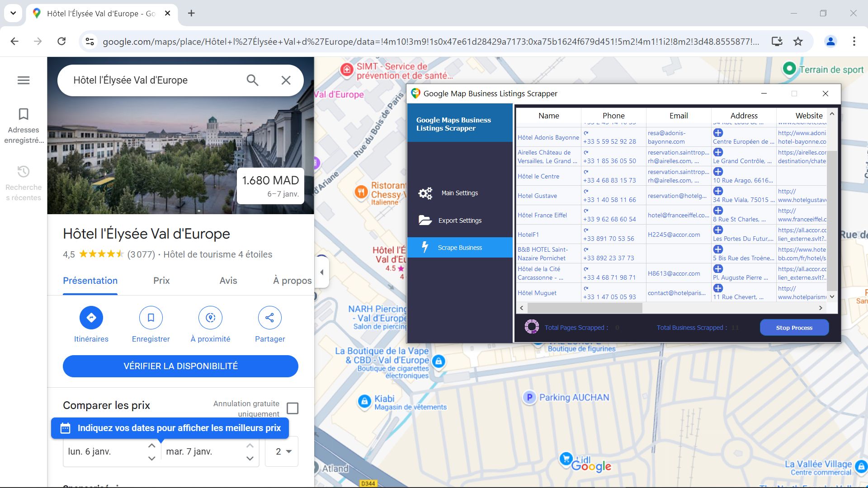
Task: Click Kiabi shopping map pin
Action: (x=364, y=401)
